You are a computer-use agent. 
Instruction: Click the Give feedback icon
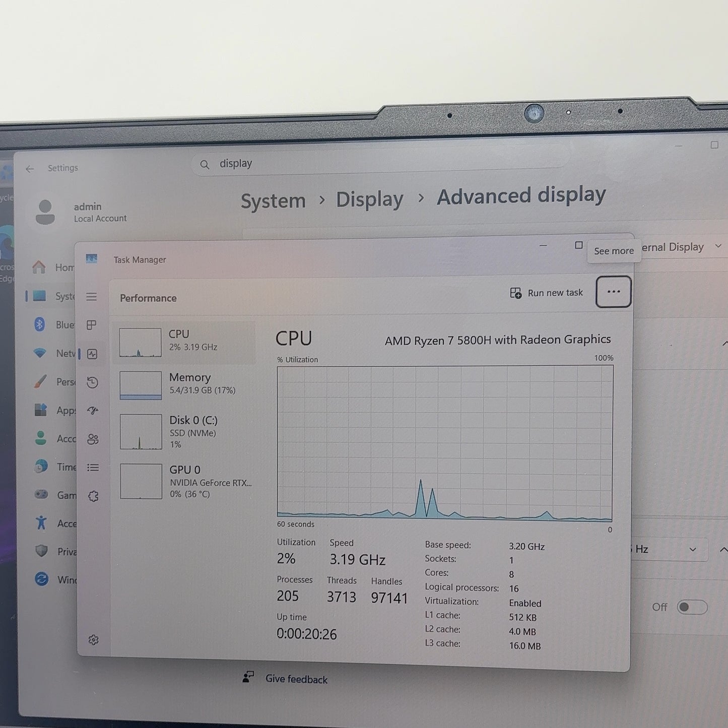click(x=248, y=677)
